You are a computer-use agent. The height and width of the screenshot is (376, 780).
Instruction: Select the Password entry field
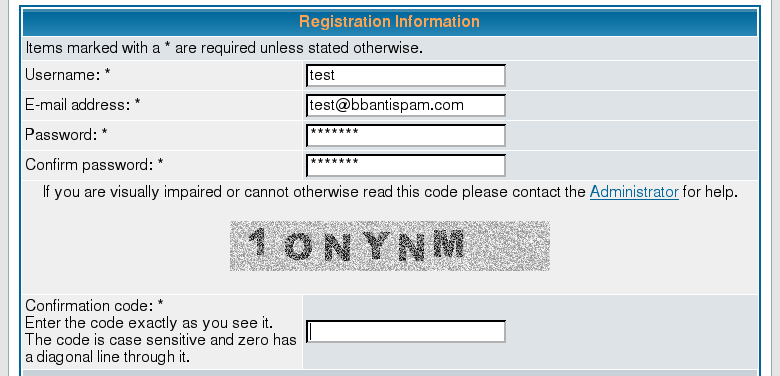tap(405, 135)
